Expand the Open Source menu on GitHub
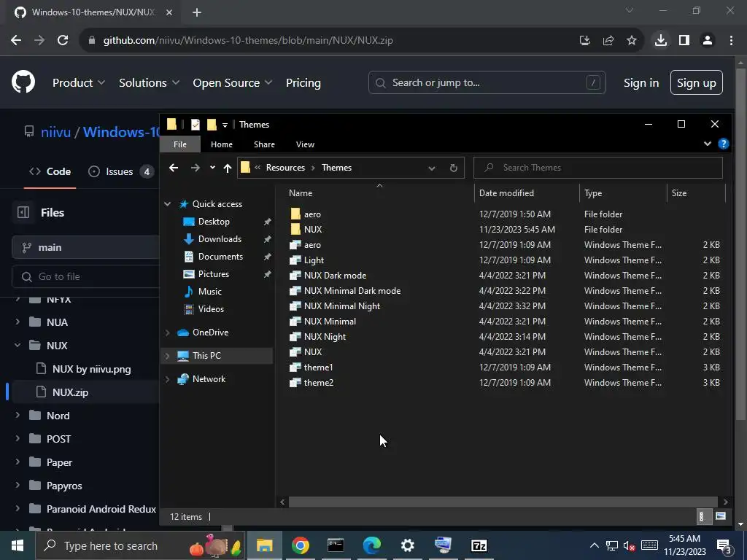Viewport: 747px width, 560px height. pos(233,83)
